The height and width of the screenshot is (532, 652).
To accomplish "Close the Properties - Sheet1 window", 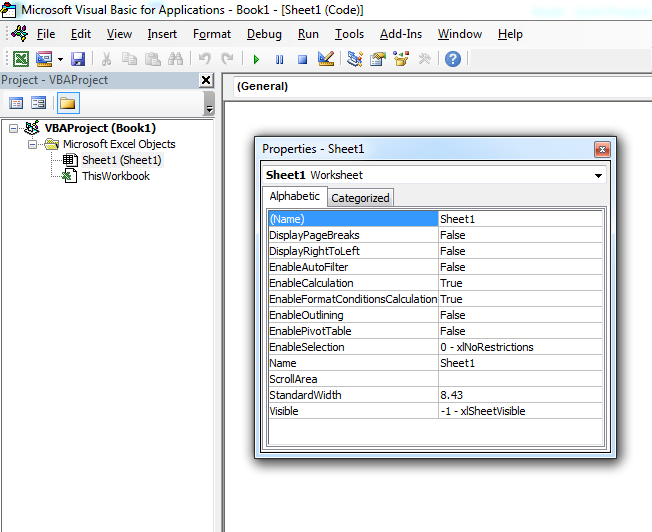I will tap(602, 149).
